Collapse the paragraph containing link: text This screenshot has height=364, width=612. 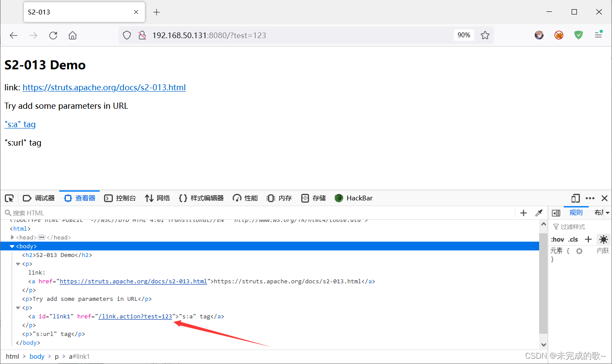coord(18,264)
